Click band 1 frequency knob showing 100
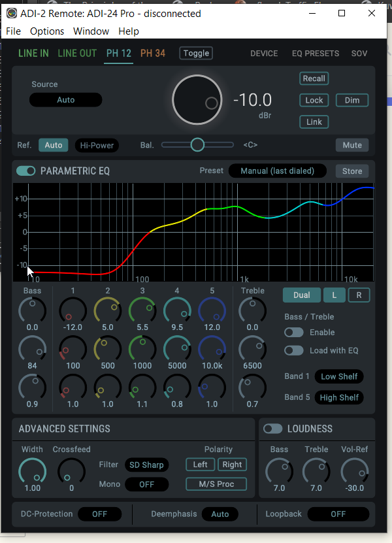This screenshot has height=543, width=392. click(x=73, y=349)
